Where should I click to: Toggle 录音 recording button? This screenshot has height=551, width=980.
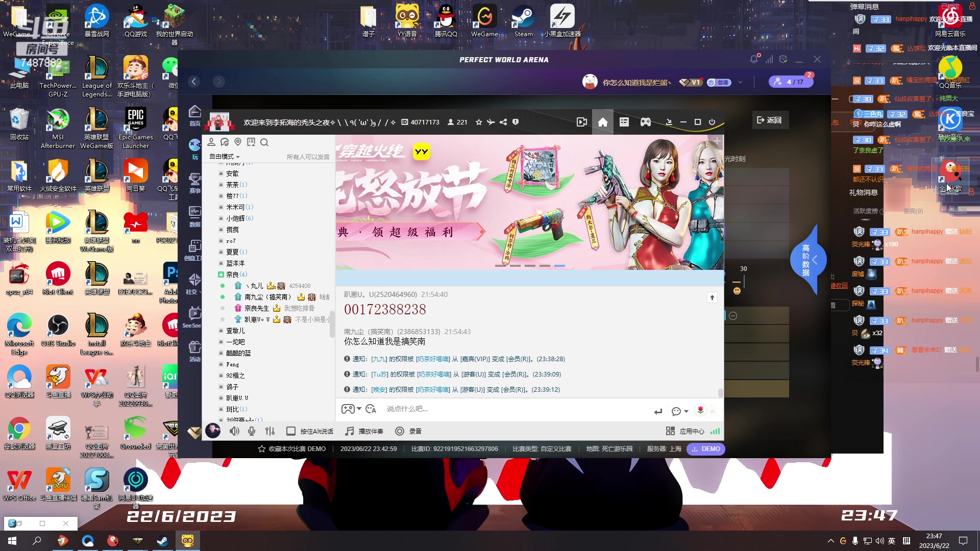tap(408, 431)
